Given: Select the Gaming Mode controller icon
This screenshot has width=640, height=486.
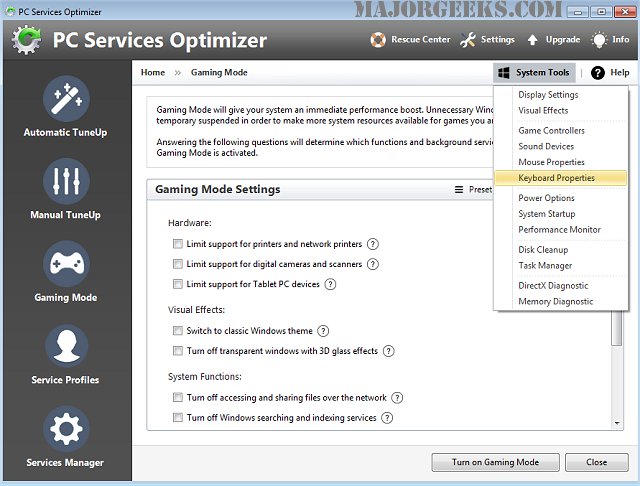Looking at the screenshot, I should [x=67, y=264].
